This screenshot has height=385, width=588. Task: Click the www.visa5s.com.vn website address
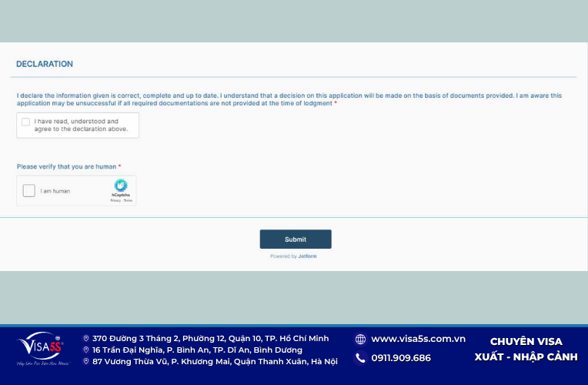coord(418,339)
